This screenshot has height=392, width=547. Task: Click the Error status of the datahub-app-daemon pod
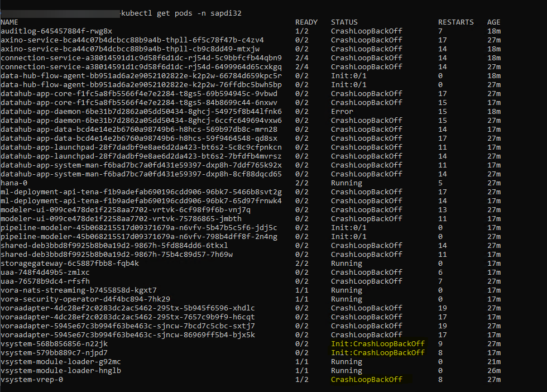click(x=342, y=111)
